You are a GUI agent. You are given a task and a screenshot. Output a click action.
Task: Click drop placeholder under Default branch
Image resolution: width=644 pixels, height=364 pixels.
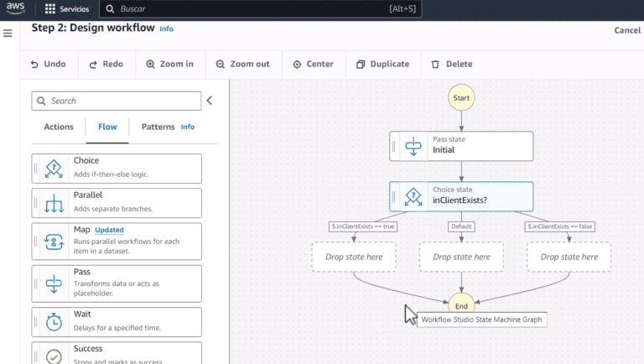click(461, 257)
